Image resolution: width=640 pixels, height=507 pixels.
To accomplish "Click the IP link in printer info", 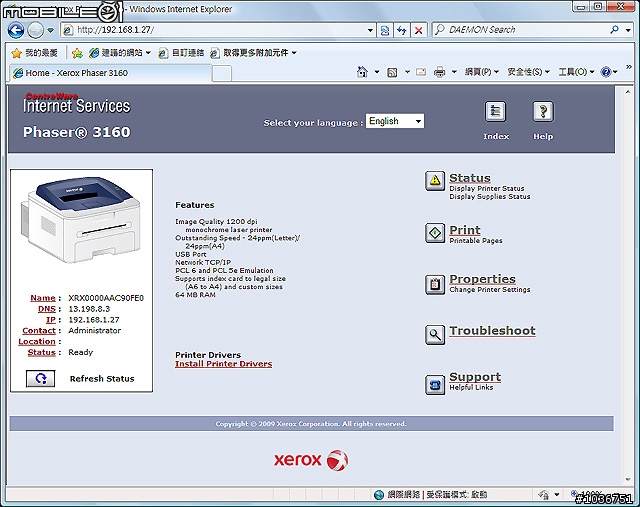I will coord(51,320).
